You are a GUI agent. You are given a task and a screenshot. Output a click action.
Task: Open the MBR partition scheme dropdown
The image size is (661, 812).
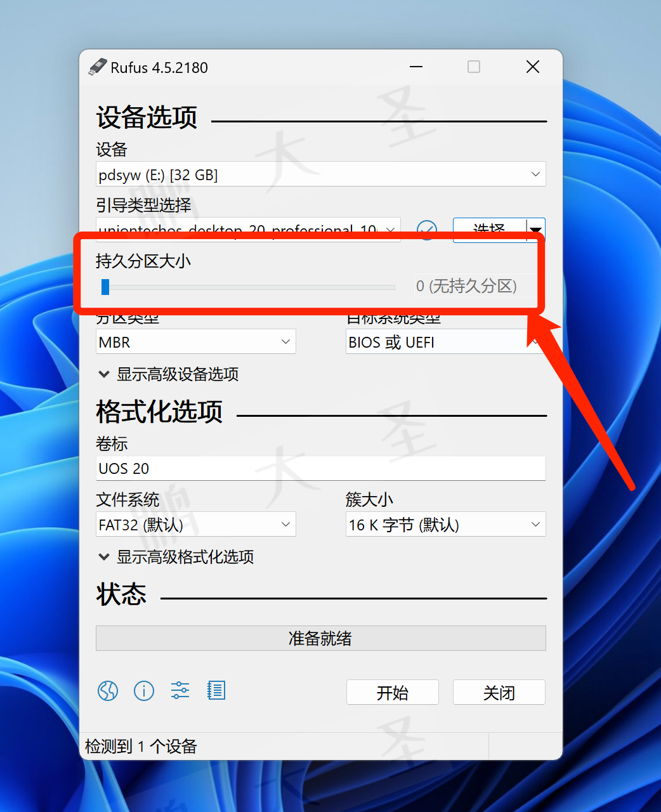(195, 342)
